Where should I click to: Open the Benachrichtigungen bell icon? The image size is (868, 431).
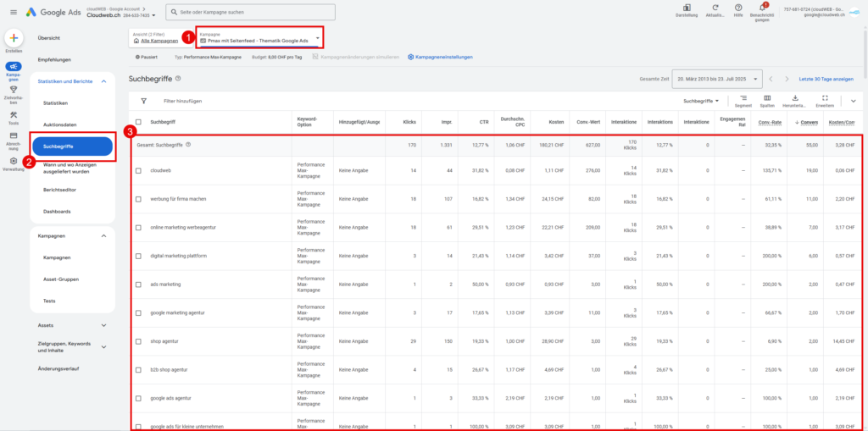761,8
